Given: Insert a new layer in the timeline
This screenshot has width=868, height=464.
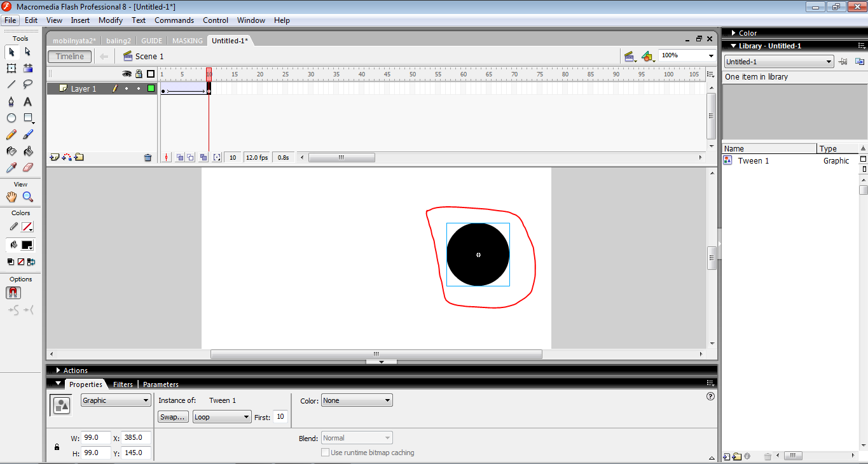Looking at the screenshot, I should pyautogui.click(x=55, y=157).
